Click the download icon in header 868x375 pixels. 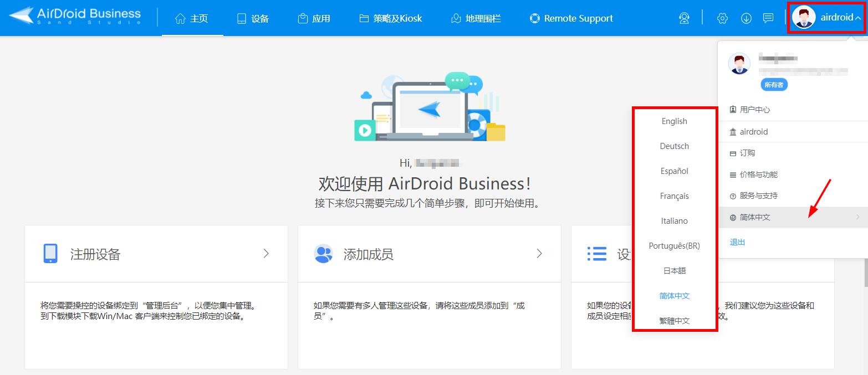746,18
